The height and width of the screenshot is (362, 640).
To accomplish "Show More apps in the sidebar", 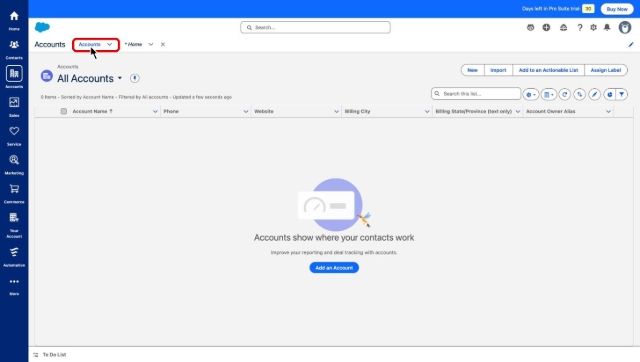I will [14, 286].
